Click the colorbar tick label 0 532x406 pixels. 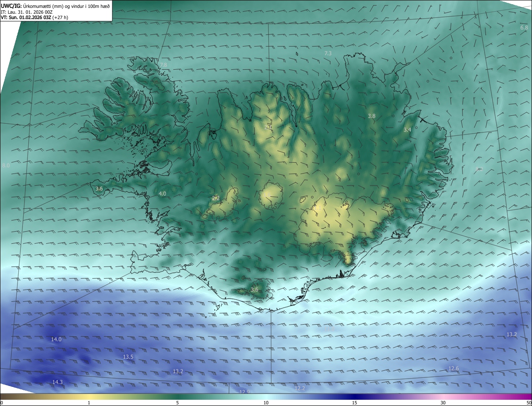pyautogui.click(x=2, y=403)
